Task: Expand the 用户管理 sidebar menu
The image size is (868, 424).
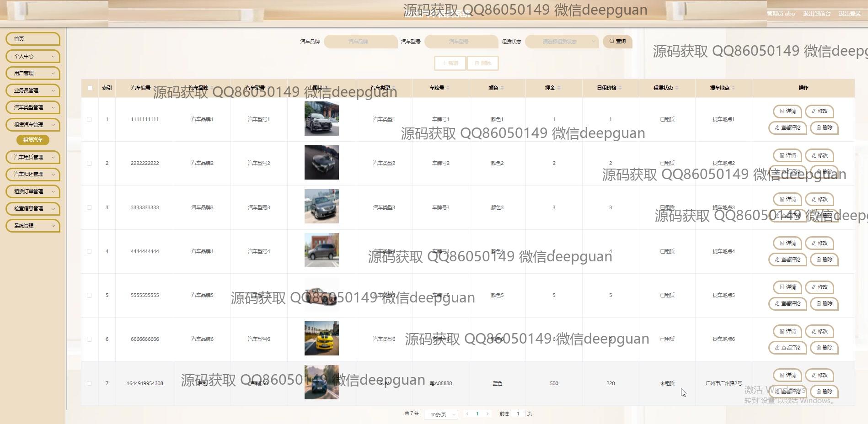Action: pos(33,73)
